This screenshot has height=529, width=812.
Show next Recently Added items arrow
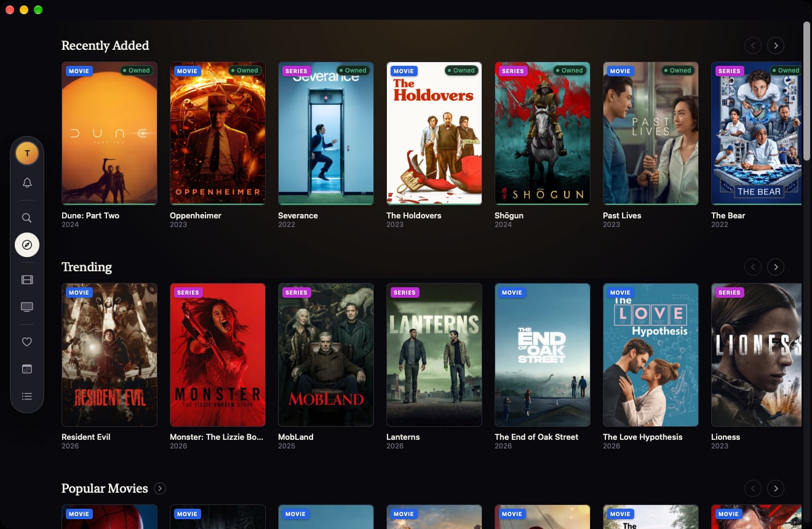[x=776, y=46]
